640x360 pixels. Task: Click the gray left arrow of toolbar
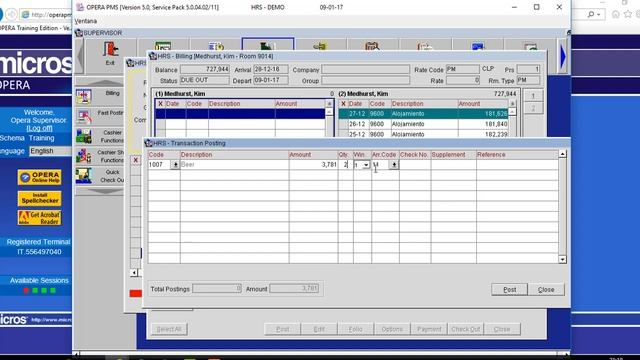(x=80, y=56)
